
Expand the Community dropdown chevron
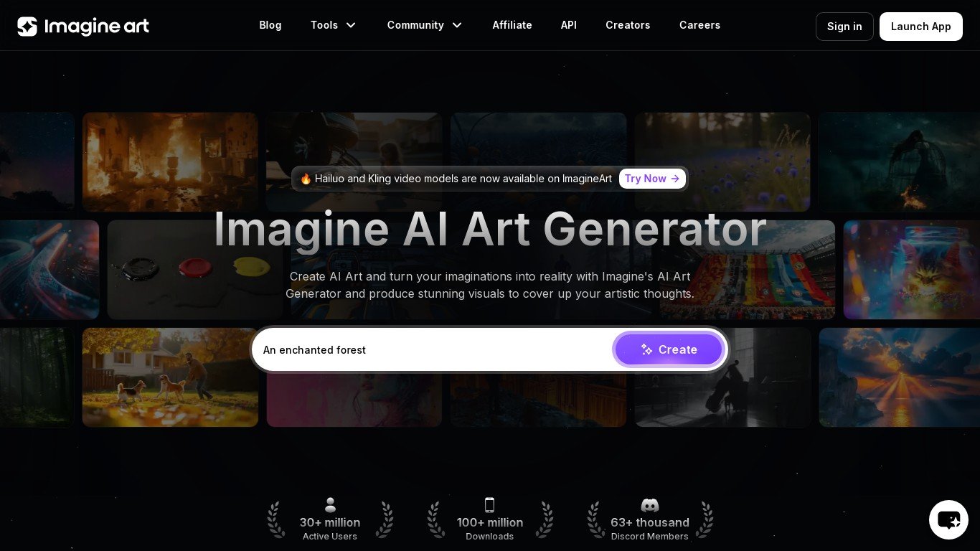point(457,25)
